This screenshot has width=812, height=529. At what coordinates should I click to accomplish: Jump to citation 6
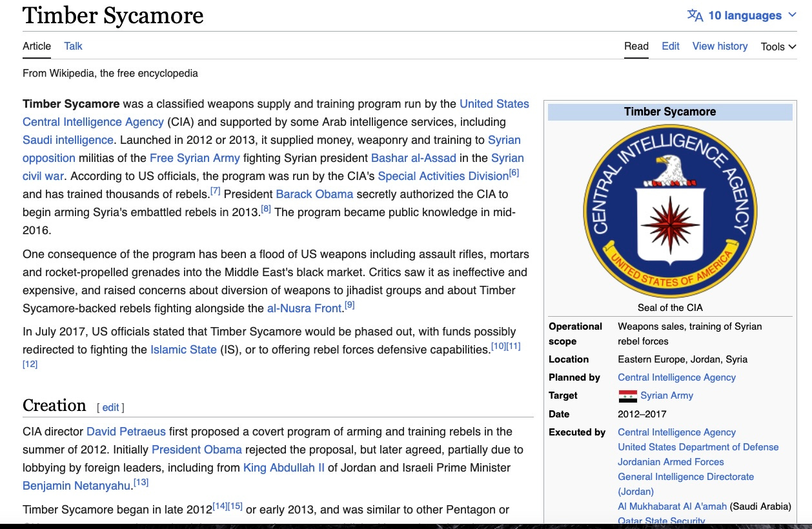[514, 173]
